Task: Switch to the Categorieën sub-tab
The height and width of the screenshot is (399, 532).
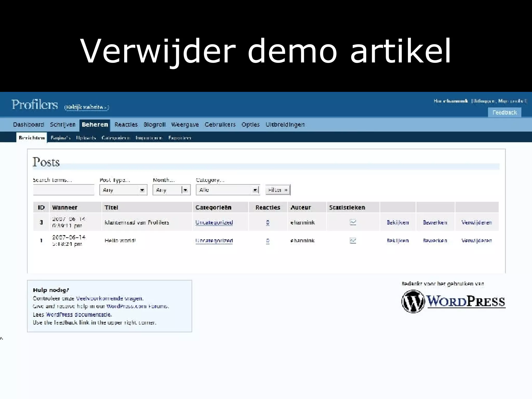Action: click(116, 138)
